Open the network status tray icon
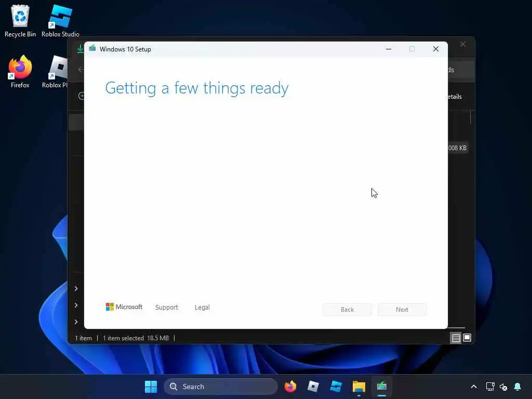Image resolution: width=532 pixels, height=399 pixels. pos(490,387)
